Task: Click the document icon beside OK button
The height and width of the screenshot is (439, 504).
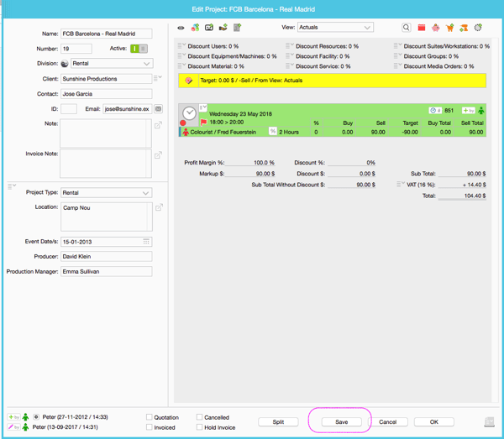Action: point(489,421)
